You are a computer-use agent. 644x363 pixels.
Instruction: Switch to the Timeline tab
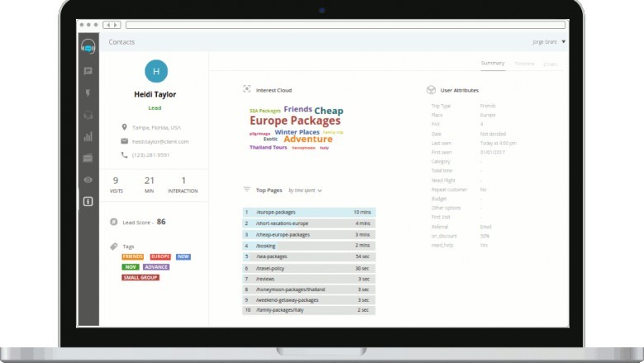(x=524, y=64)
